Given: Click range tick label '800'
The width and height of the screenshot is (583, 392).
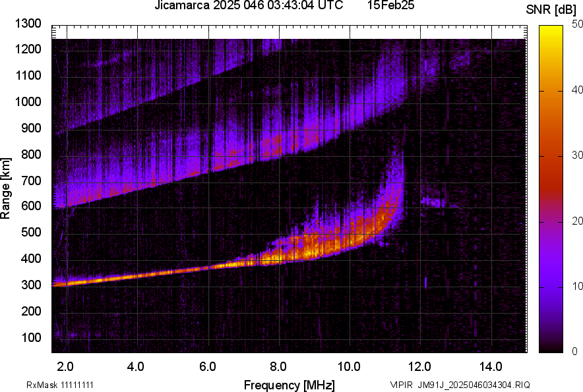Looking at the screenshot, I should coord(31,154).
